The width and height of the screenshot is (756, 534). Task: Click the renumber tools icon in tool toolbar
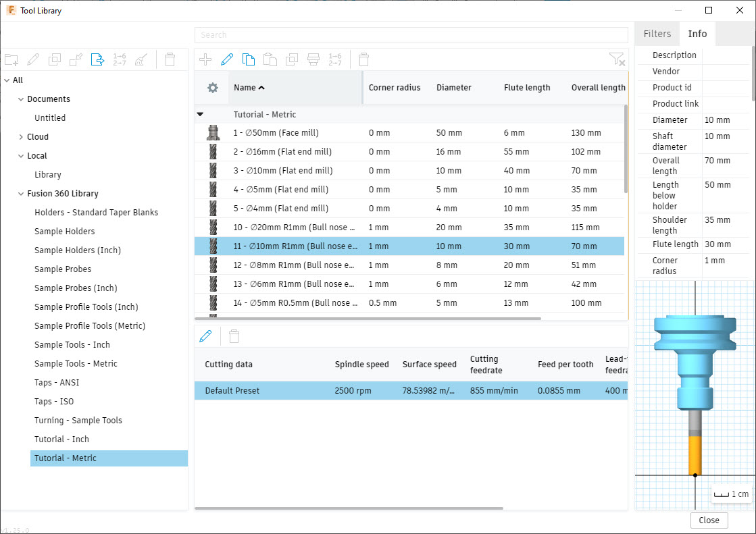pyautogui.click(x=335, y=59)
